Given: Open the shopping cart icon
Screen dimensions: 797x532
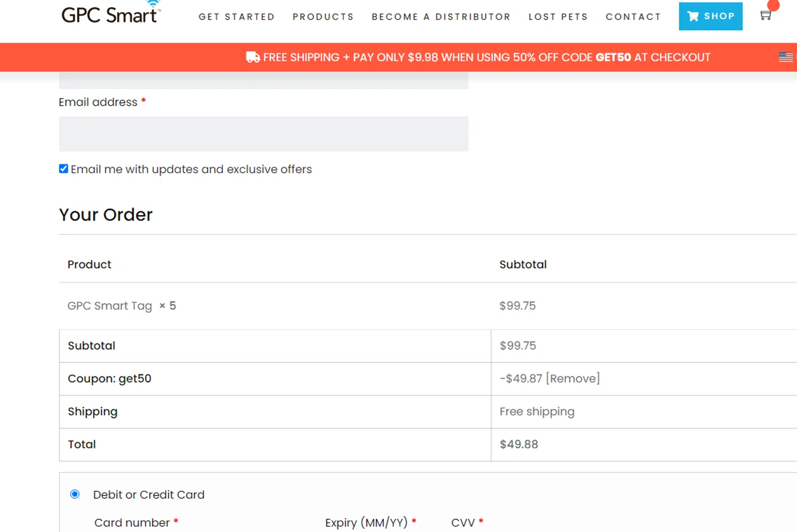Looking at the screenshot, I should (x=766, y=15).
